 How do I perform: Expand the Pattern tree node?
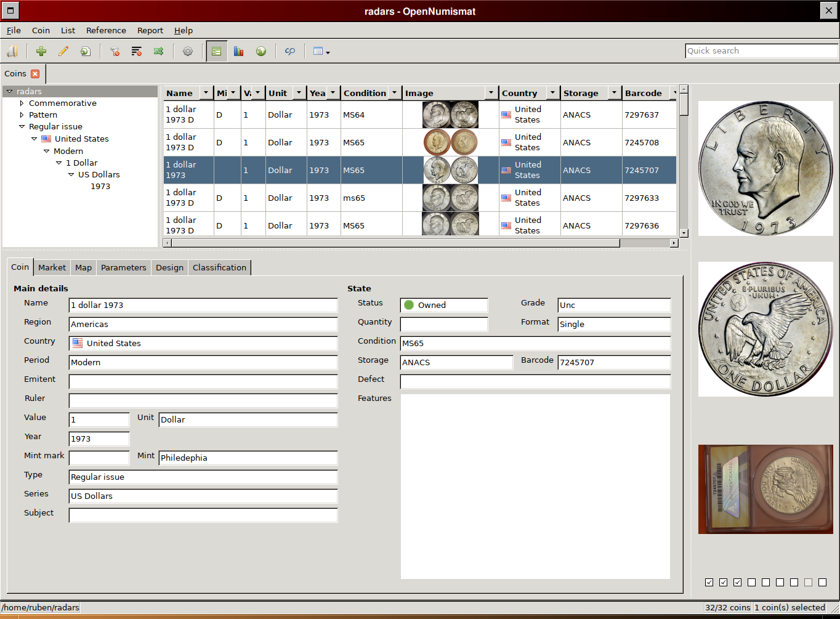[x=22, y=115]
